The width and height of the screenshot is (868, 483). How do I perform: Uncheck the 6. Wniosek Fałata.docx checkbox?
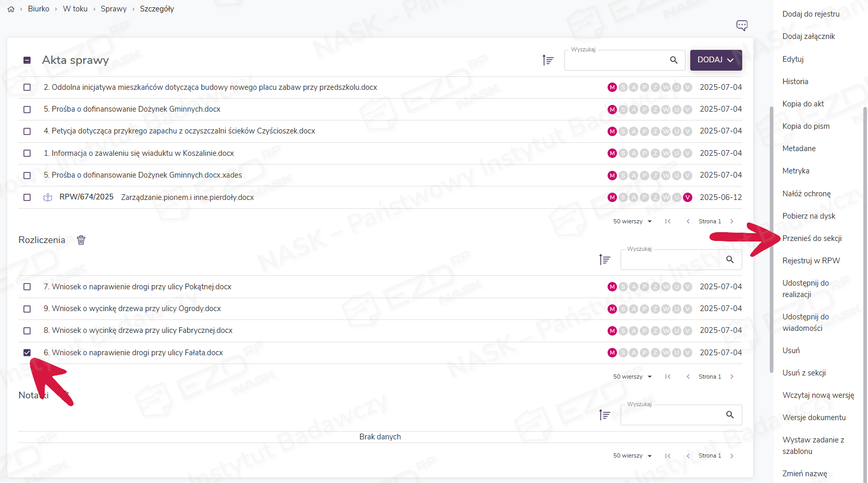[27, 353]
